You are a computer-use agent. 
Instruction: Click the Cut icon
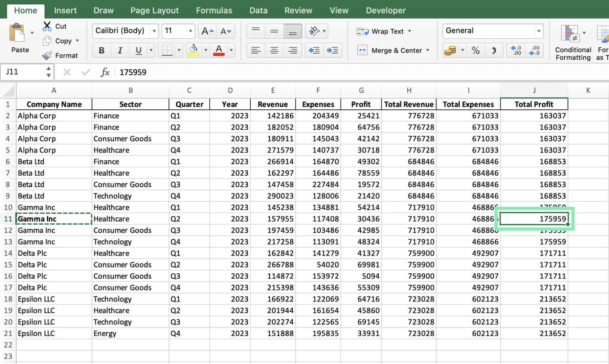[47, 26]
